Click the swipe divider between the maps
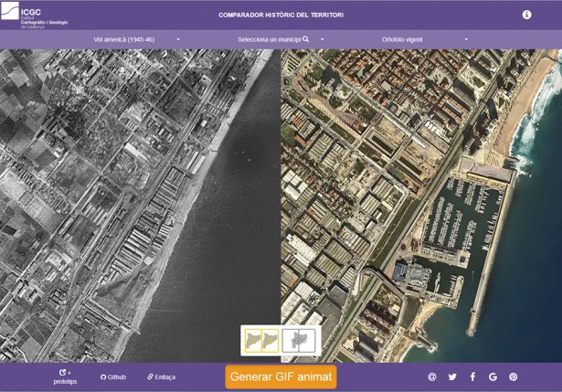The image size is (562, 392). (x=281, y=201)
